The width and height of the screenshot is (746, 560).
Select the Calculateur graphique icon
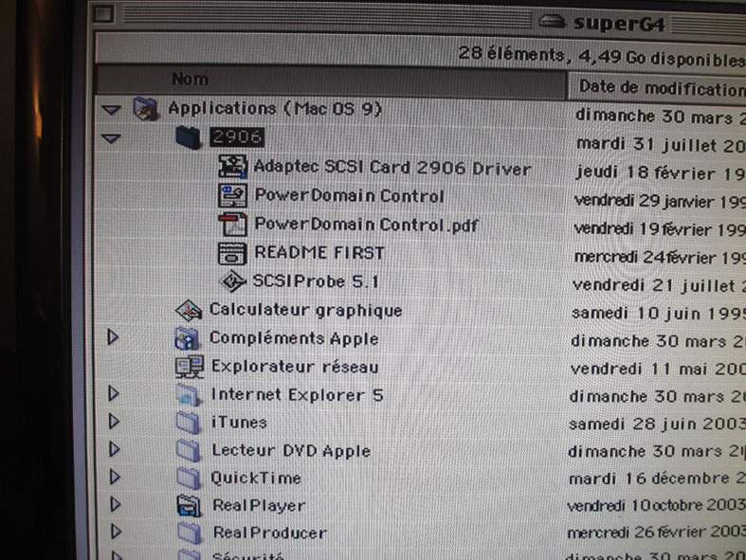(190, 310)
